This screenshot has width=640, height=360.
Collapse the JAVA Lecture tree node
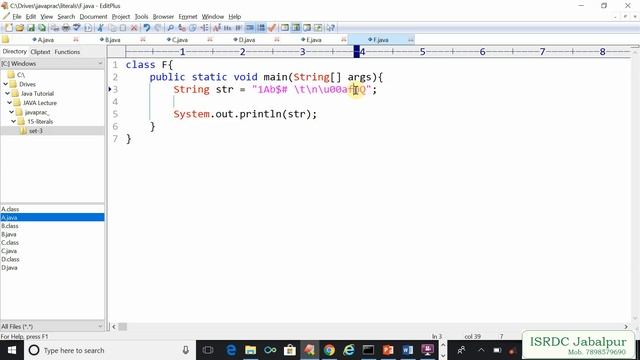click(9, 103)
